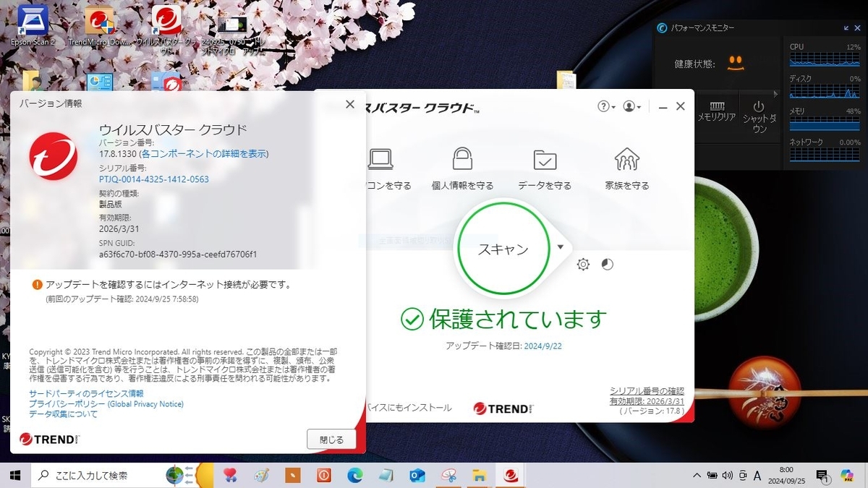Open TrendMicro Downloader desktop icon
The image size is (868, 488).
point(99,25)
